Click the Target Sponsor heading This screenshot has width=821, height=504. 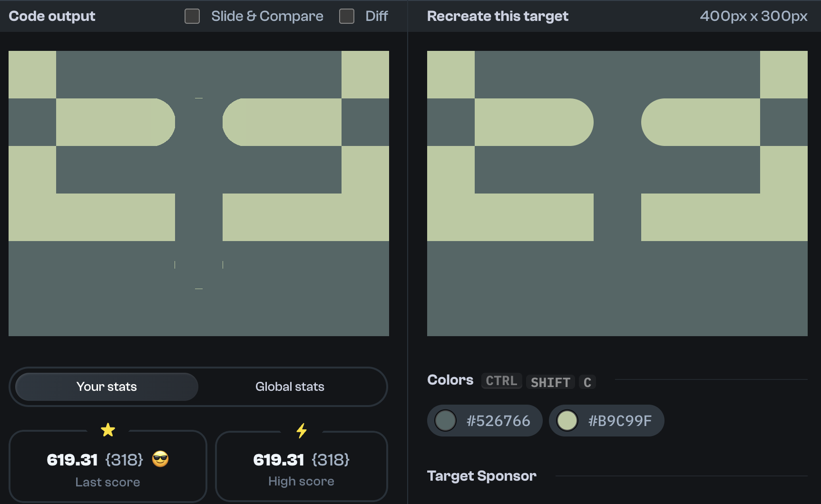tap(481, 475)
